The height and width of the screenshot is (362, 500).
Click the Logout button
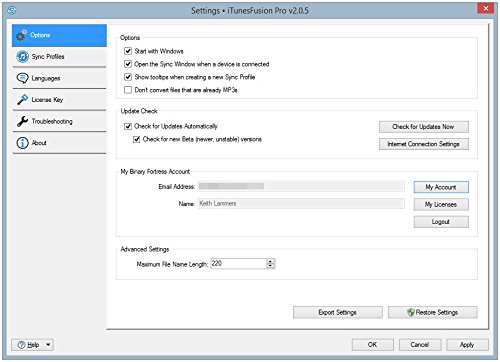(441, 222)
